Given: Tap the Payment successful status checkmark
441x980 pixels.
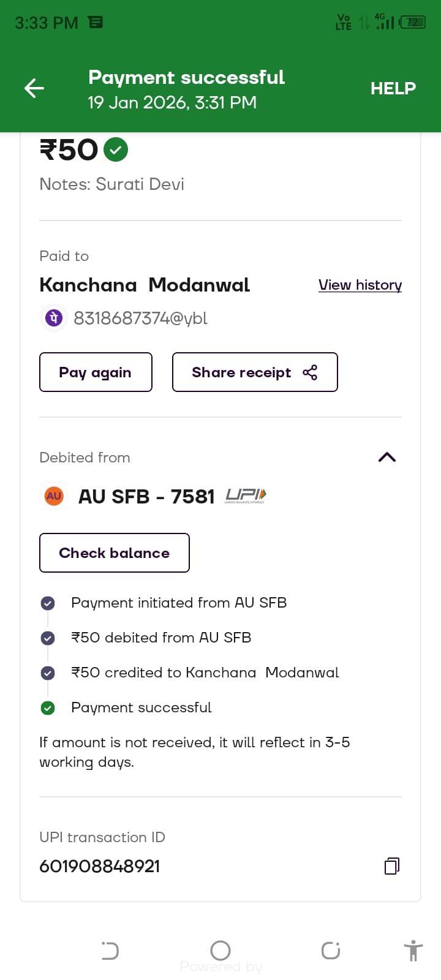Looking at the screenshot, I should [x=48, y=708].
